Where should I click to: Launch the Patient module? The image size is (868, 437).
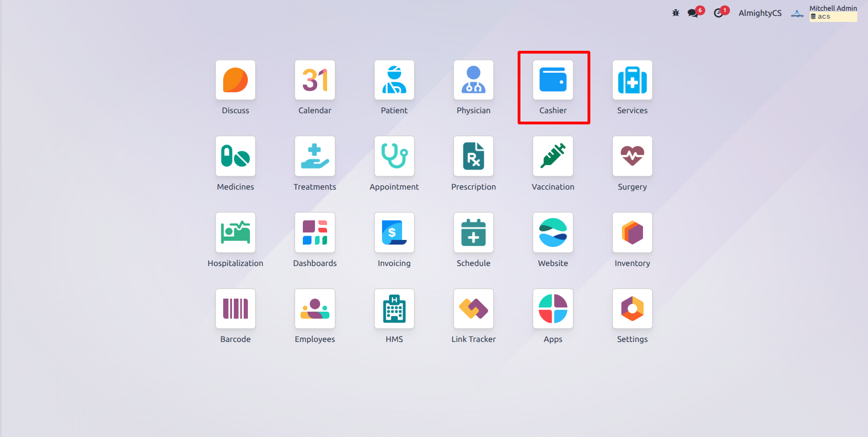394,80
